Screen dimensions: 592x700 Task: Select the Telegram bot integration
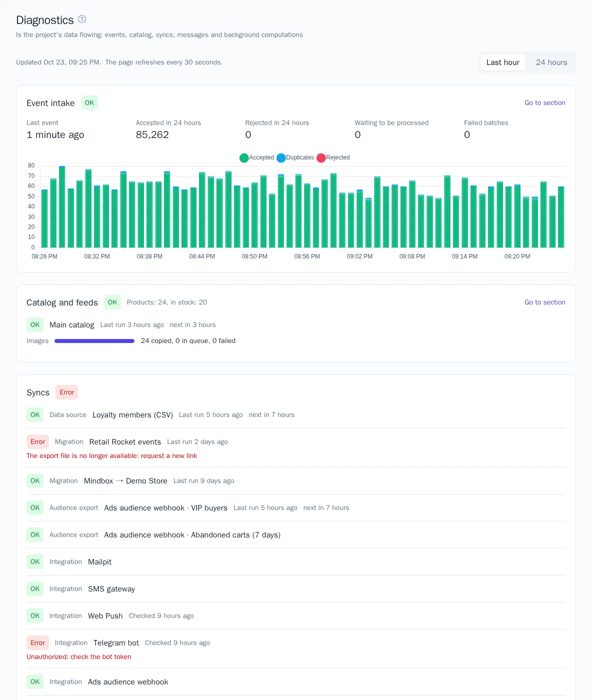(116, 642)
